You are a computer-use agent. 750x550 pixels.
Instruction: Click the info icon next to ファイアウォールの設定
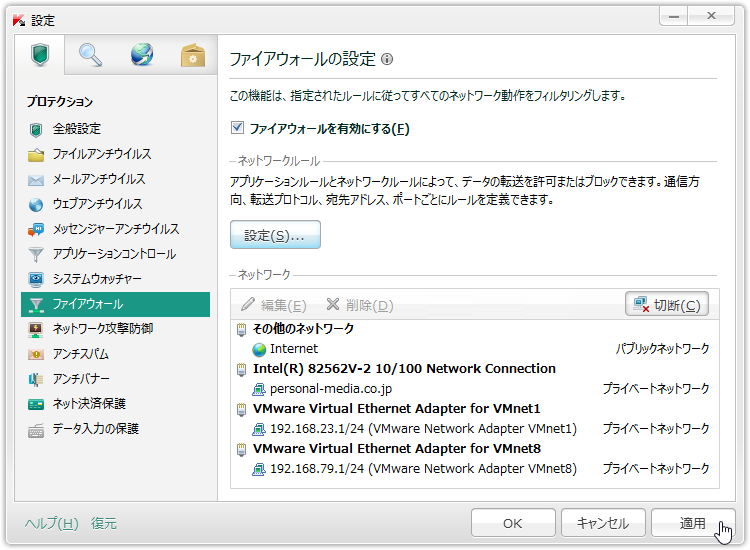[x=387, y=59]
